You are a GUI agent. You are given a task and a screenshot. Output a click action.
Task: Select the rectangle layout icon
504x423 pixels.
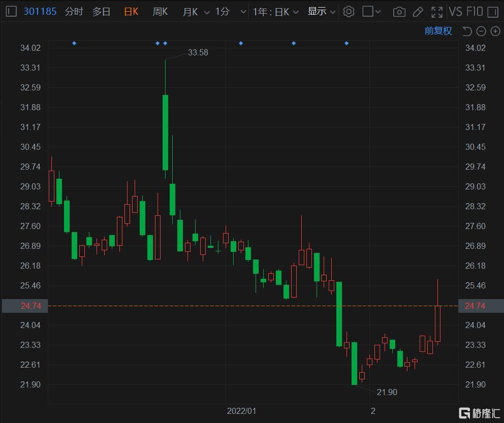(368, 12)
